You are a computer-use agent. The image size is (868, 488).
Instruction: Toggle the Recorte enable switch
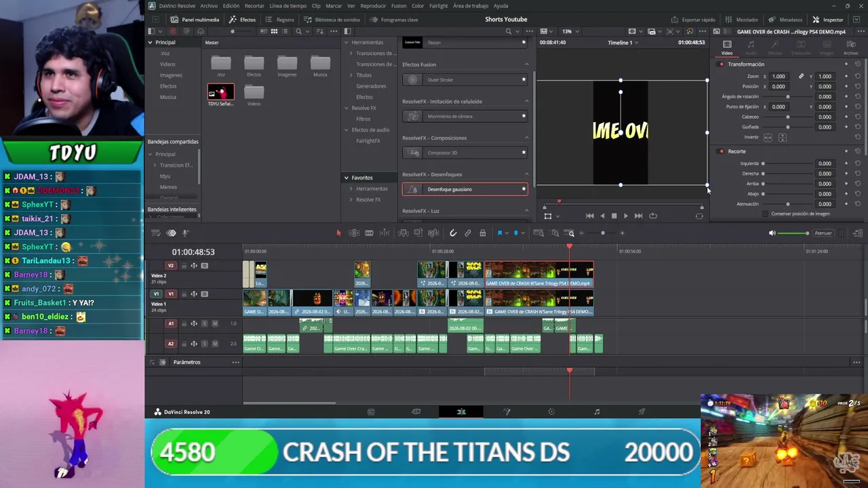pos(722,151)
